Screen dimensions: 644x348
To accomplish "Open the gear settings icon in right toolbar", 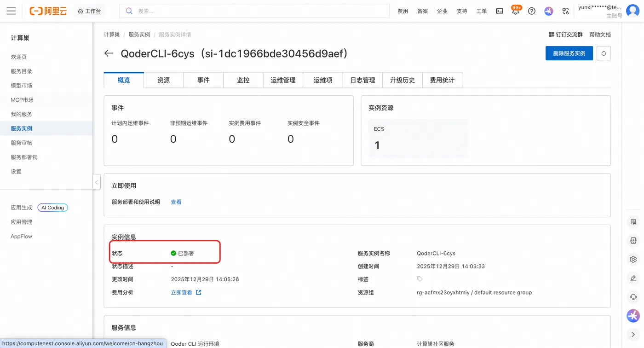I will coord(633,259).
